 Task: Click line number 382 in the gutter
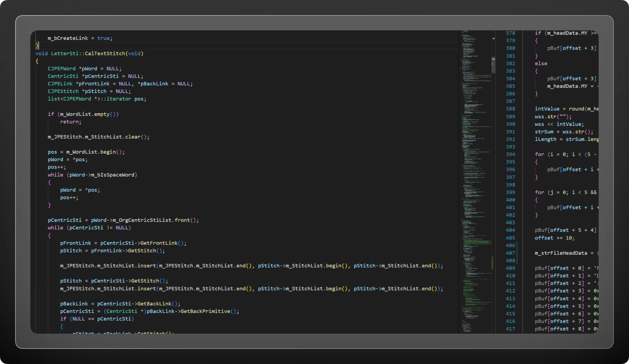[510, 63]
